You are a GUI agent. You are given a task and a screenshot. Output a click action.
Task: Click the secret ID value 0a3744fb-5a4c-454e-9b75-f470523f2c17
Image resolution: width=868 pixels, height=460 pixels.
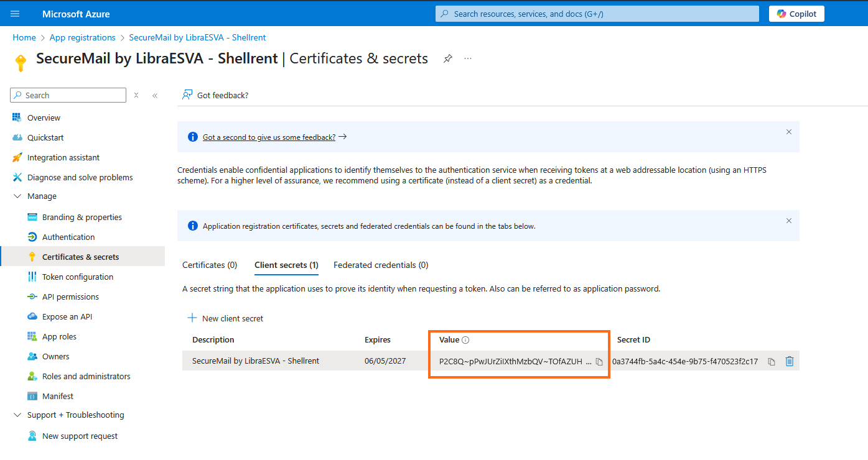685,361
